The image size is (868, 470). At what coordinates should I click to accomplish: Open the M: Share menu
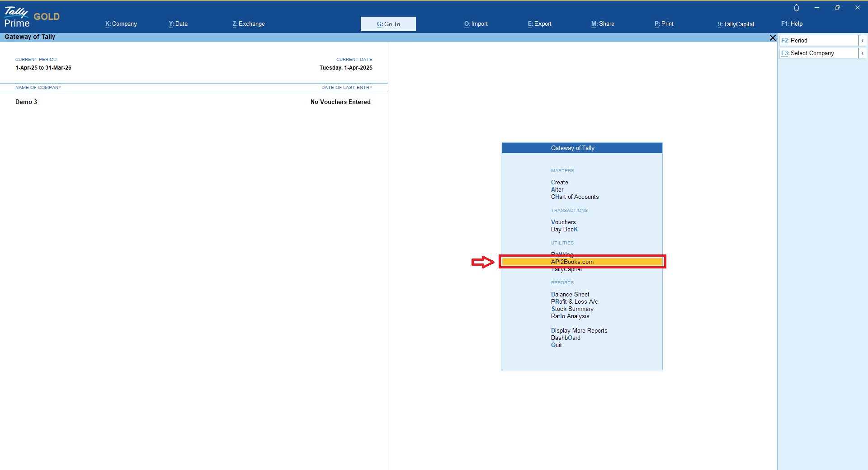pos(603,24)
